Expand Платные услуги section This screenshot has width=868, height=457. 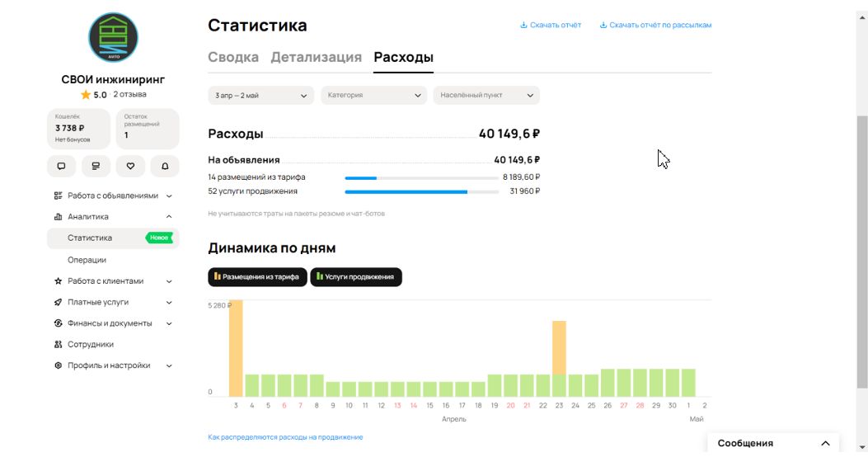coord(169,303)
